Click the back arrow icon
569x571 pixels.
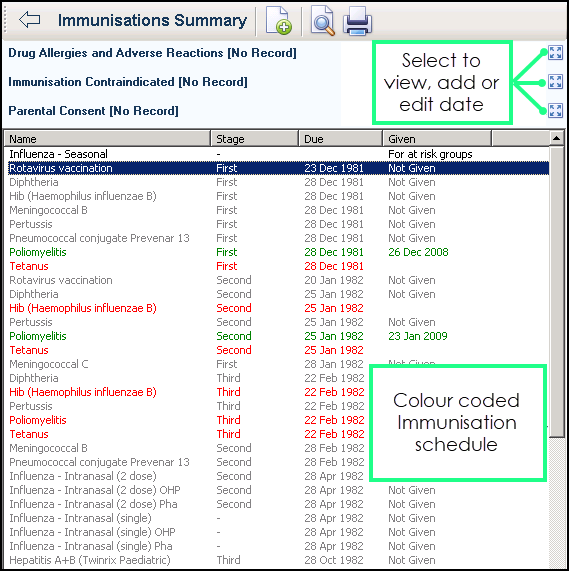coord(29,19)
